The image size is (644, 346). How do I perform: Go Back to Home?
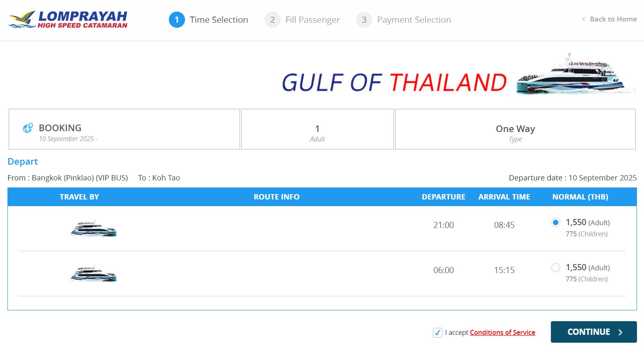pos(609,19)
